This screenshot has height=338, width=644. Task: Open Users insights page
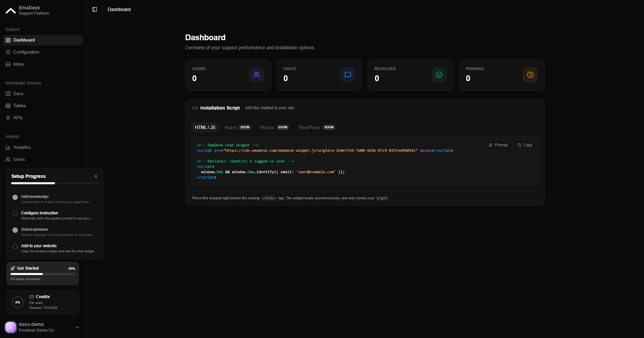click(43, 159)
